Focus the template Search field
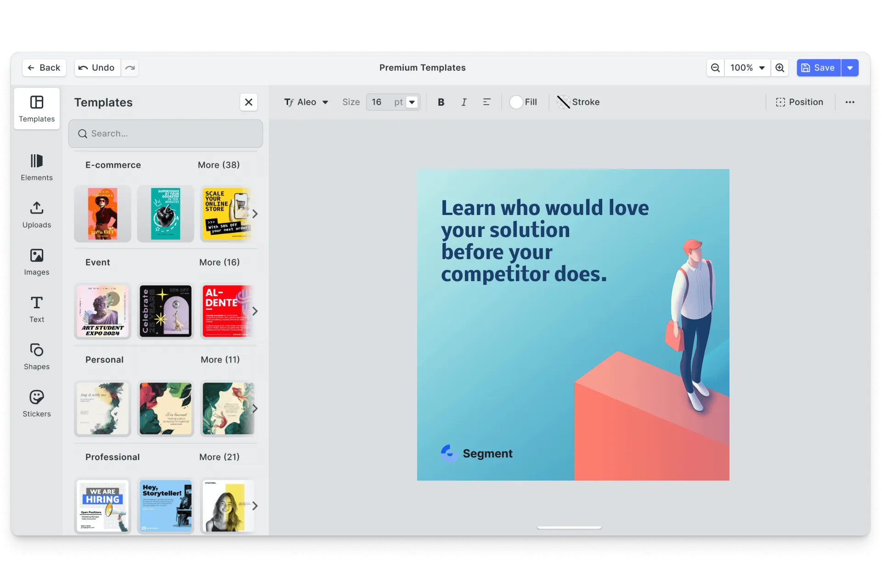This screenshot has height=588, width=882. (x=166, y=134)
